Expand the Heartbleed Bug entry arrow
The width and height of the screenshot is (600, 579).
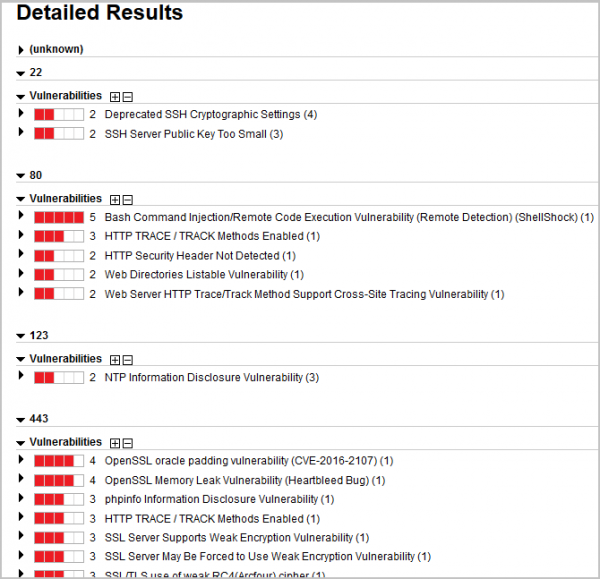coord(21,480)
